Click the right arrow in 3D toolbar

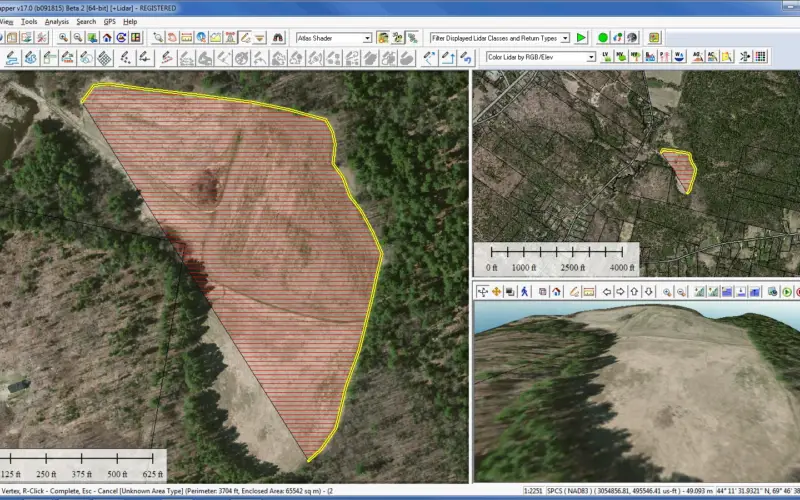coord(620,292)
